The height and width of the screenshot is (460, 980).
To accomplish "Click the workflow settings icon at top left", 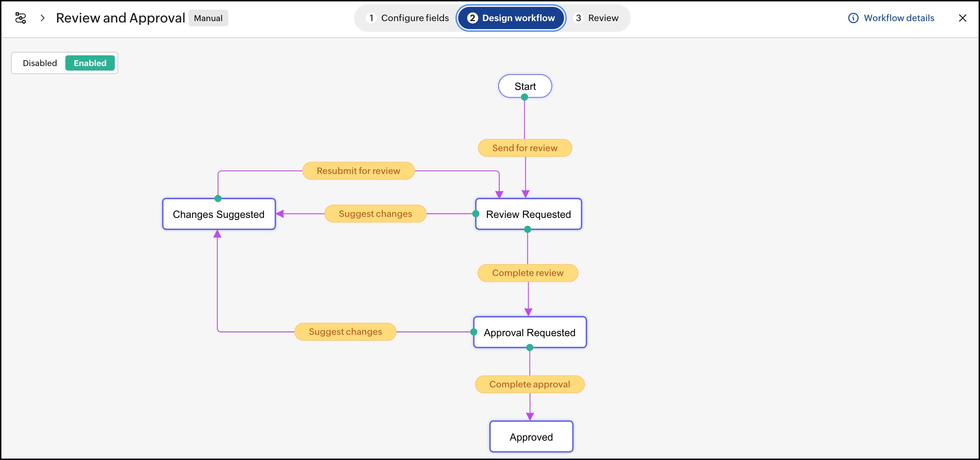I will point(20,18).
